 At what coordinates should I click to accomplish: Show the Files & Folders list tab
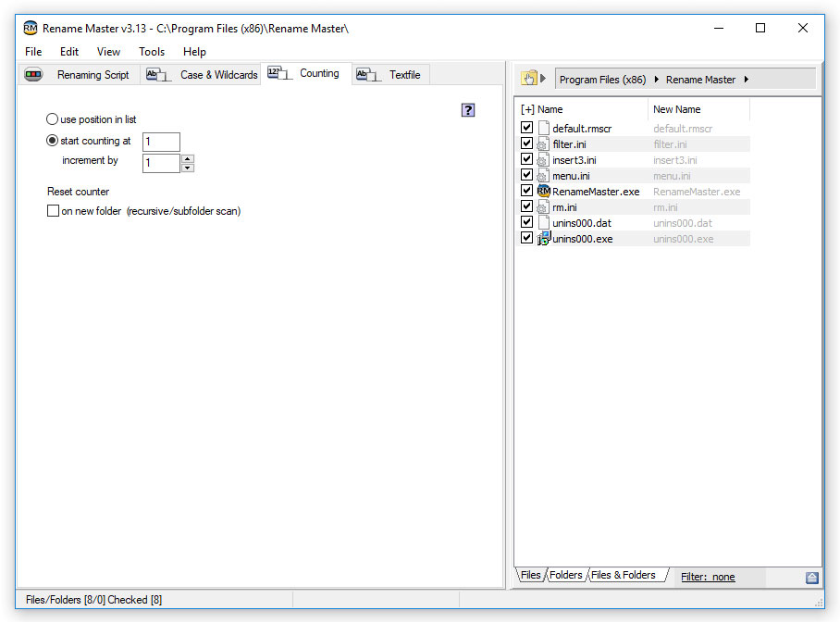[x=624, y=575]
